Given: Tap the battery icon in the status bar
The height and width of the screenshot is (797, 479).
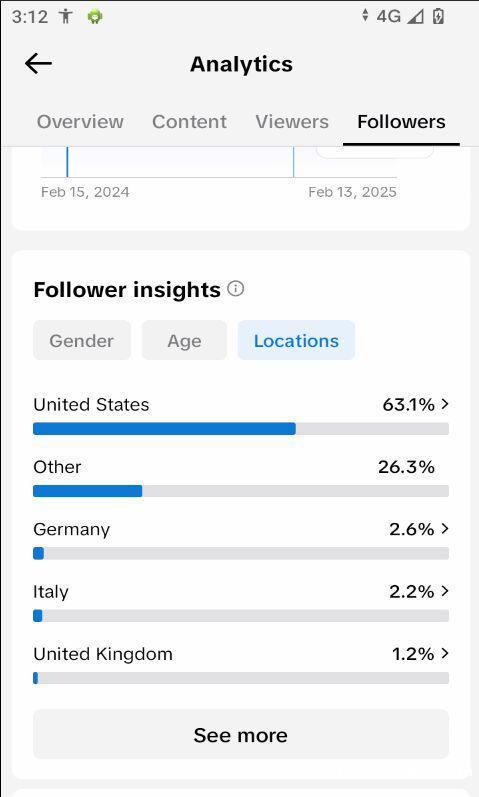Looking at the screenshot, I should tap(438, 16).
